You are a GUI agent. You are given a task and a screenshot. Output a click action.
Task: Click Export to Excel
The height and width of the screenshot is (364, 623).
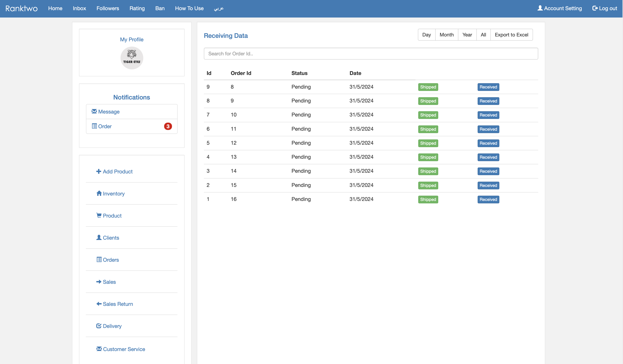511,35
